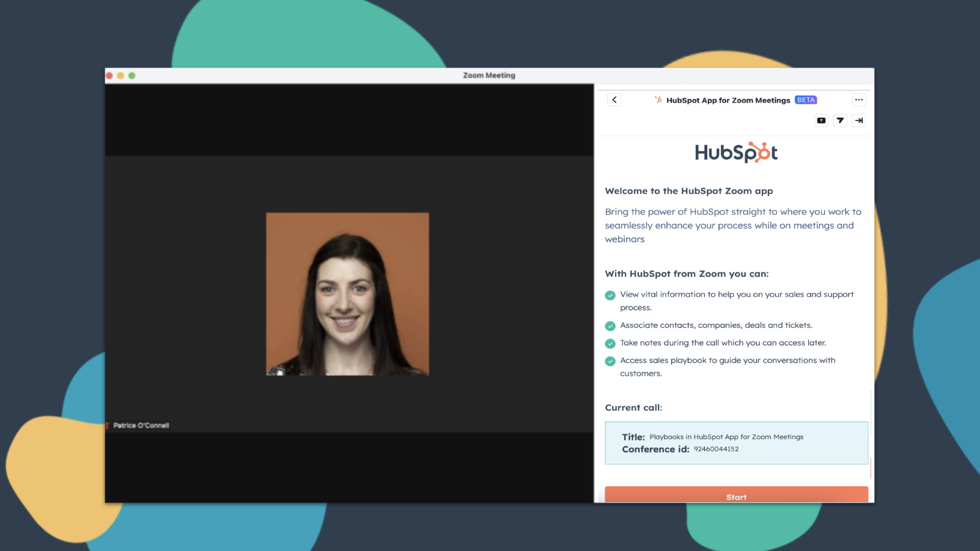Click the conference id number
The width and height of the screenshot is (980, 551).
coord(716,449)
